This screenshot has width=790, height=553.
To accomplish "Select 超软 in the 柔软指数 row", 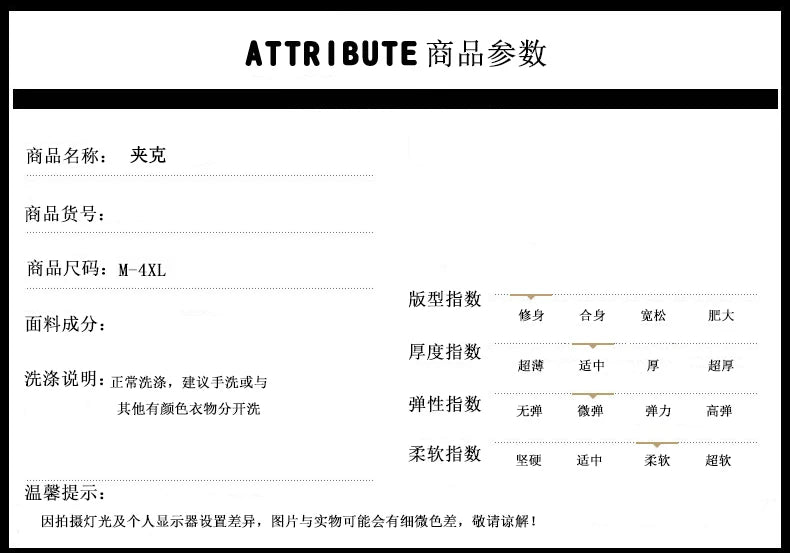I will pyautogui.click(x=718, y=460).
